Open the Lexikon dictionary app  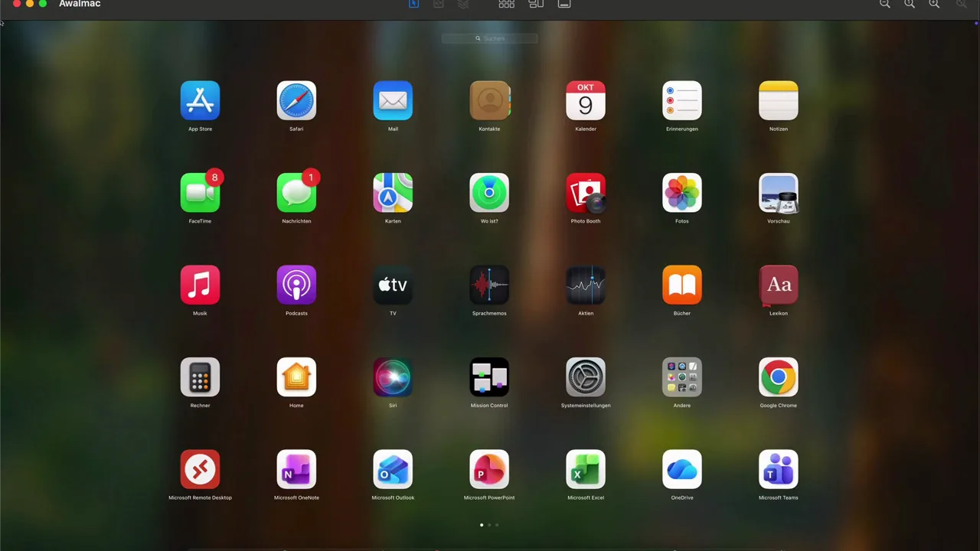(x=779, y=285)
